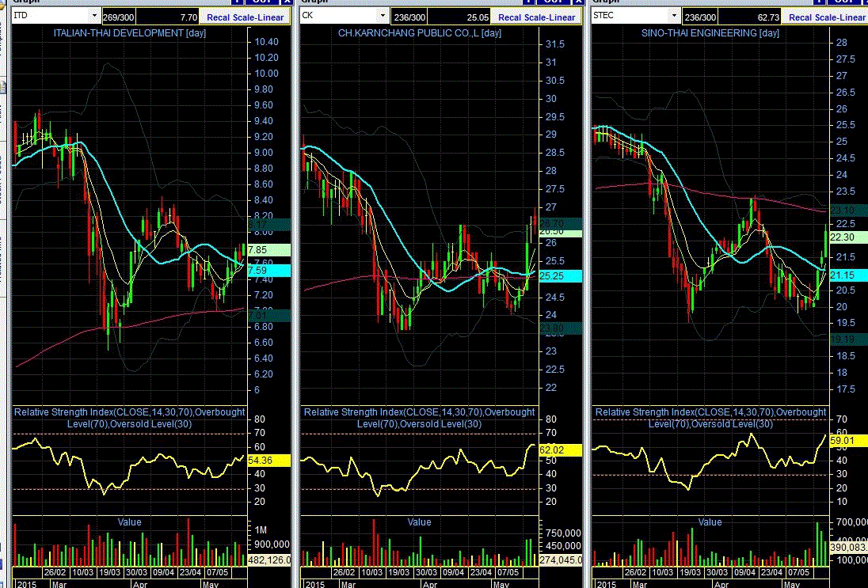
Task: Click the 54.36 RSI value on ITD chart
Action: click(x=269, y=461)
